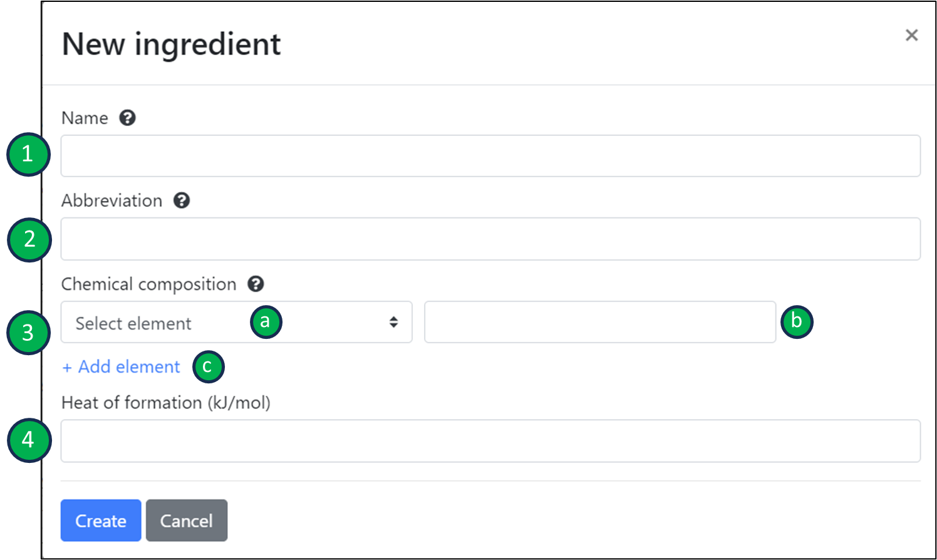Focus the Name text field
The height and width of the screenshot is (560, 937).
click(x=490, y=156)
